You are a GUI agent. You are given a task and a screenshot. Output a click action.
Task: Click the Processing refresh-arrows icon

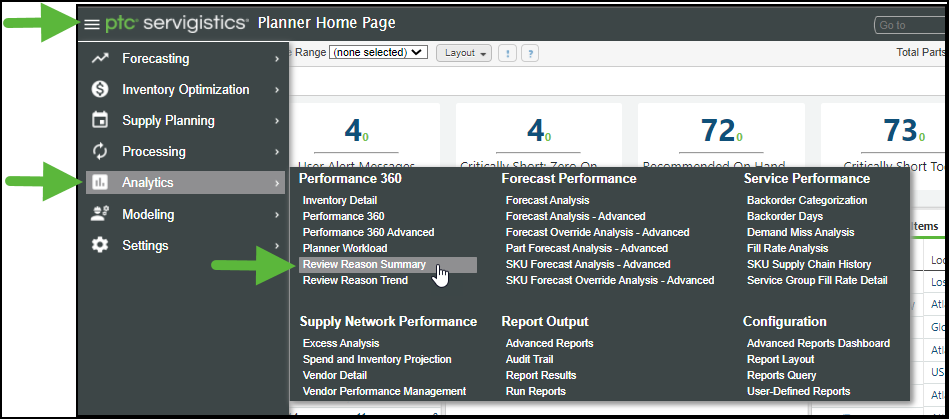100,151
